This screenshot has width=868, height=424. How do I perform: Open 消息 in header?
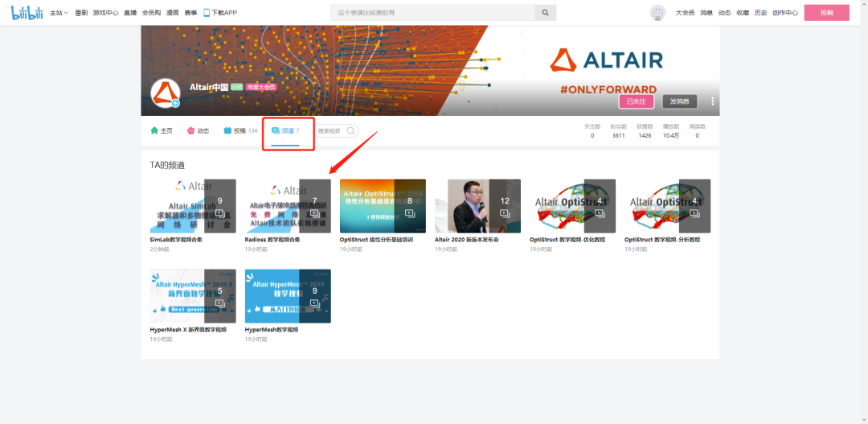[x=706, y=13]
